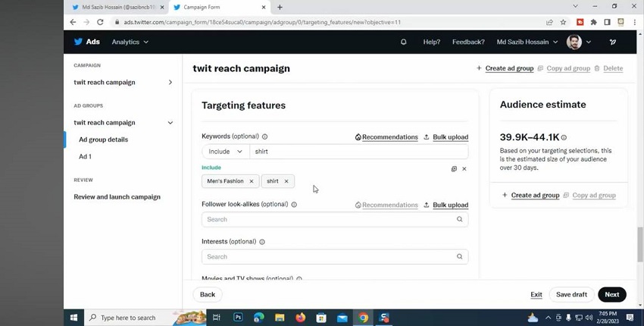Screen dimensions: 644x326
Task: Click the red extension icon in the toolbar
Action: point(580,22)
